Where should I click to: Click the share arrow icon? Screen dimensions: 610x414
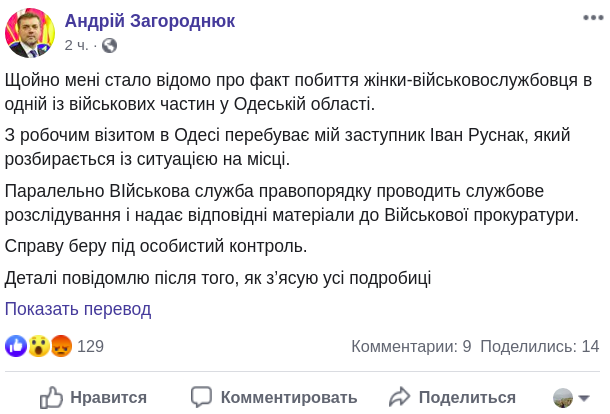[400, 397]
